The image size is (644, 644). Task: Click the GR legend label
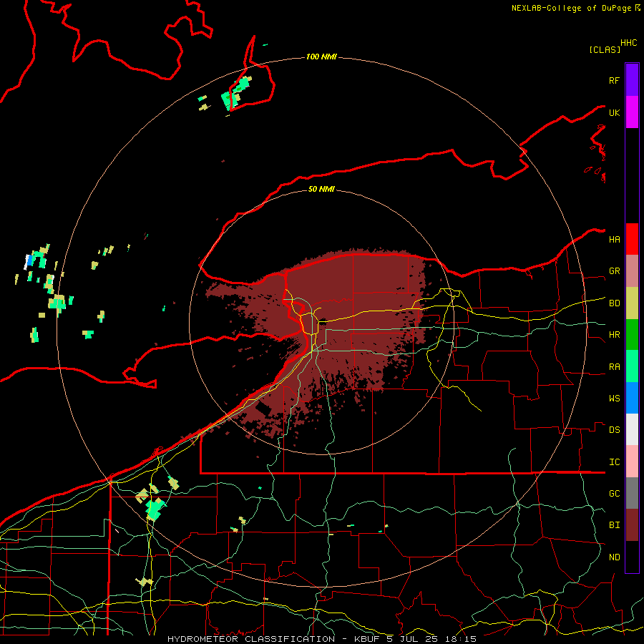tap(614, 271)
